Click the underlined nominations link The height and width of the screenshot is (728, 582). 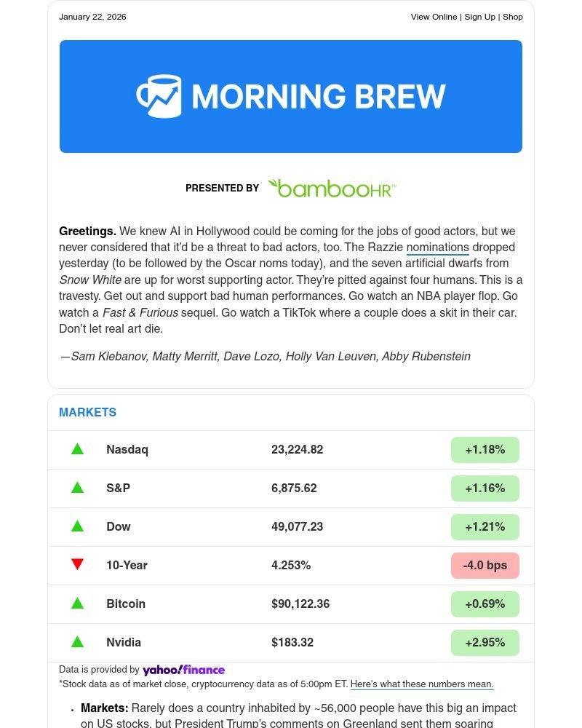(x=437, y=247)
